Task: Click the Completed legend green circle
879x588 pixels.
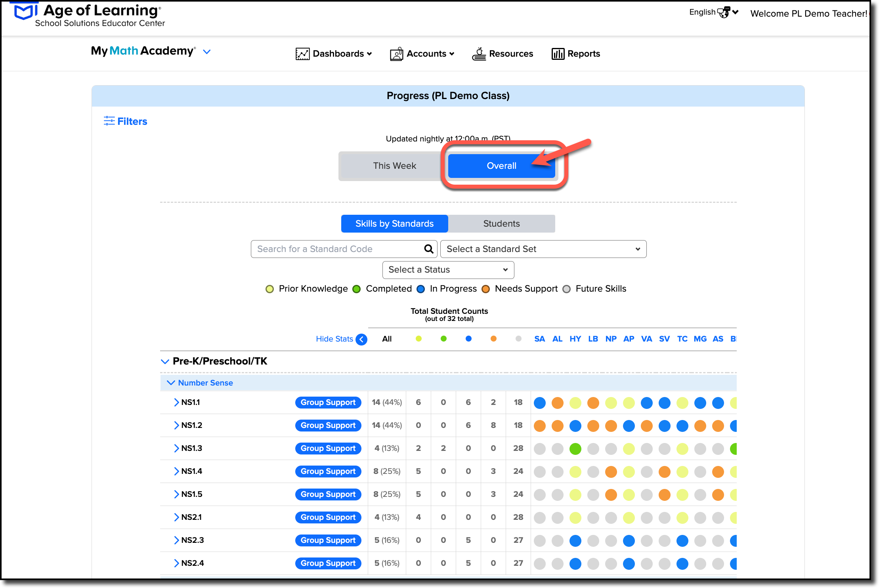Action: pyautogui.click(x=357, y=289)
